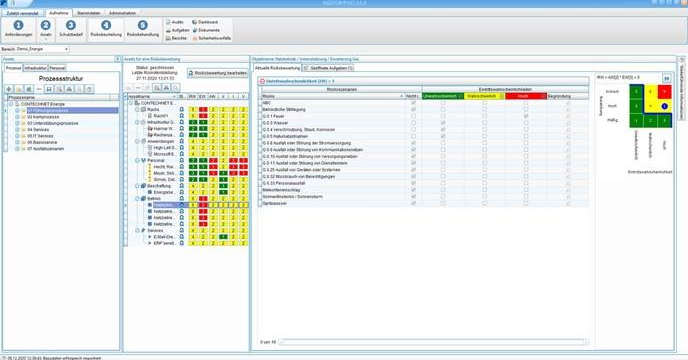
Task: Open the Dashboard from the ribbon
Action: click(205, 22)
